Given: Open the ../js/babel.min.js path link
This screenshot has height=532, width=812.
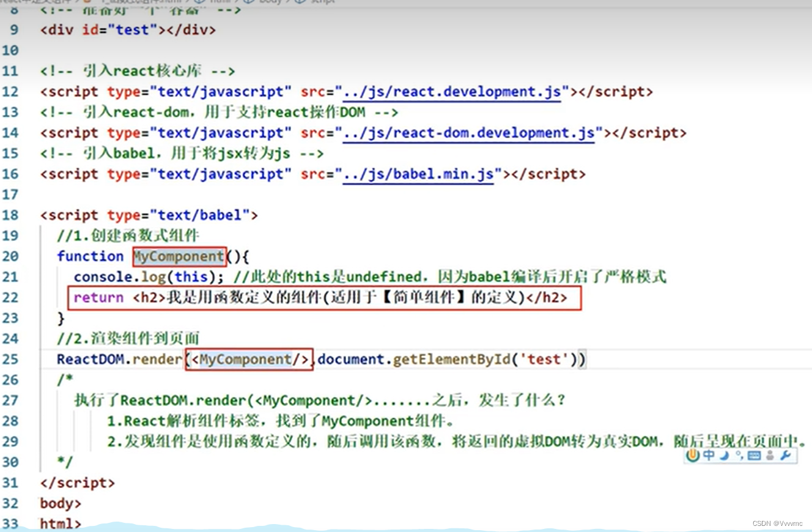Looking at the screenshot, I should pyautogui.click(x=418, y=174).
